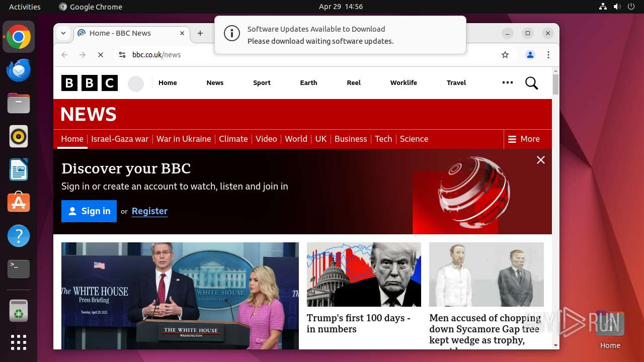Open the Chrome profile avatar icon
The height and width of the screenshot is (362, 644).
pos(530,55)
